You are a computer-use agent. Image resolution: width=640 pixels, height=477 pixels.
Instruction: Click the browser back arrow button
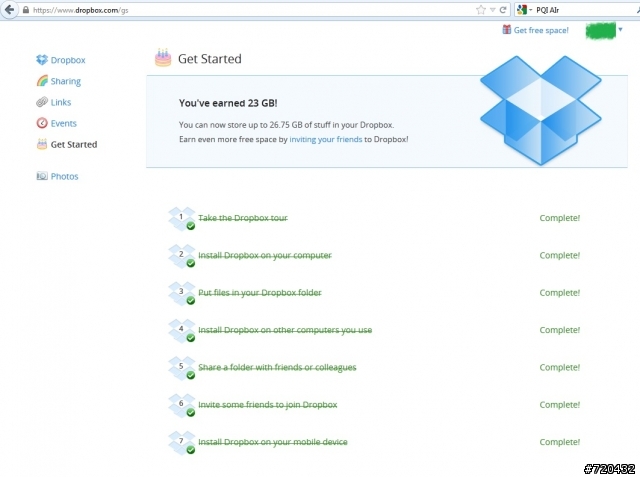pos(9,10)
